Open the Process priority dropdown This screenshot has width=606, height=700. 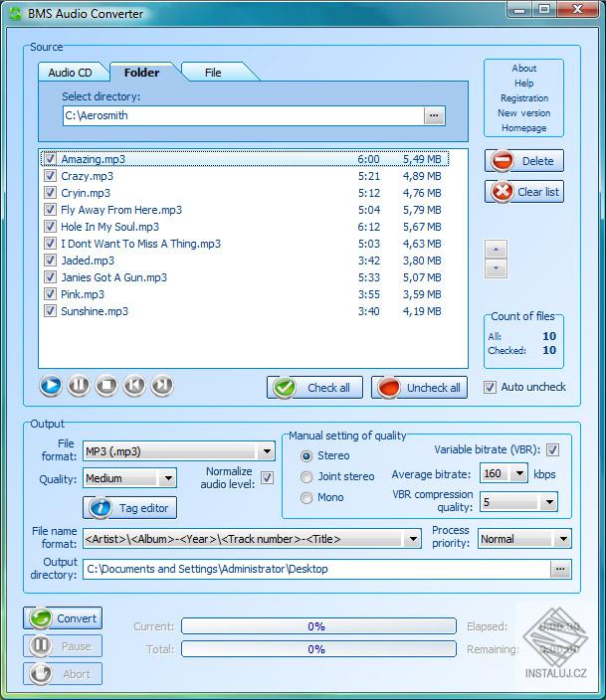click(563, 539)
